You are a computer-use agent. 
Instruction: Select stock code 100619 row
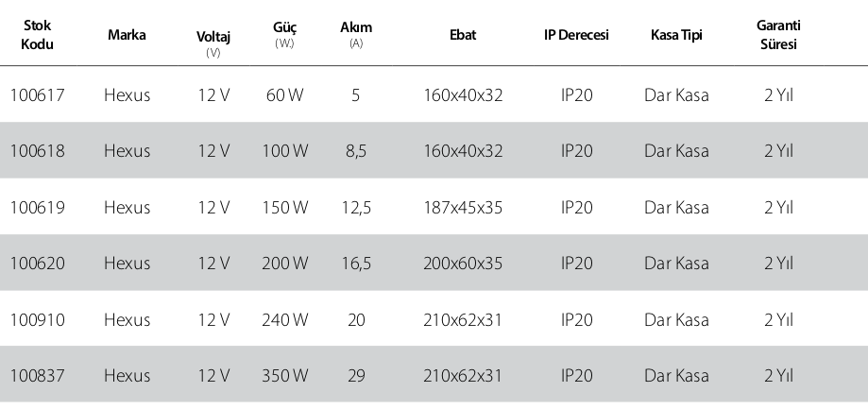pos(434,208)
